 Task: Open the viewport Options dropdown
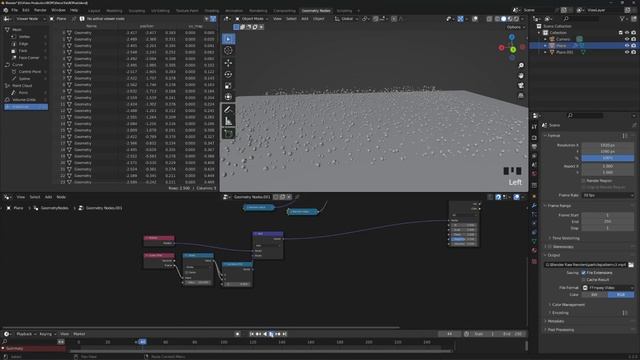tap(516, 27)
